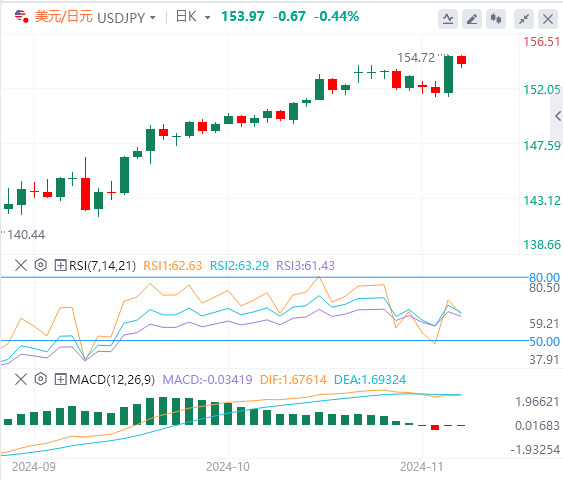563x480 pixels.
Task: Open the 日K timeframe dropdown
Action: [193, 17]
